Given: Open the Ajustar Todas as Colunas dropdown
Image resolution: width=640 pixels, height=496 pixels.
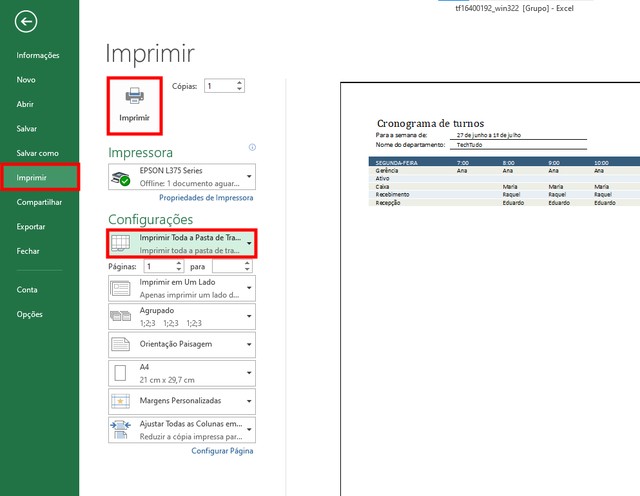Looking at the screenshot, I should coord(182,430).
